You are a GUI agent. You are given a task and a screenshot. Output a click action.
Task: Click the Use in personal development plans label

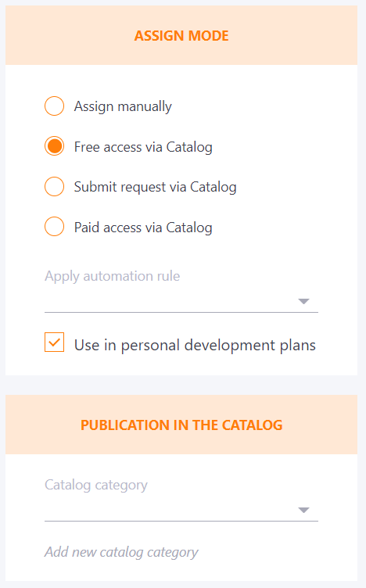[195, 346]
